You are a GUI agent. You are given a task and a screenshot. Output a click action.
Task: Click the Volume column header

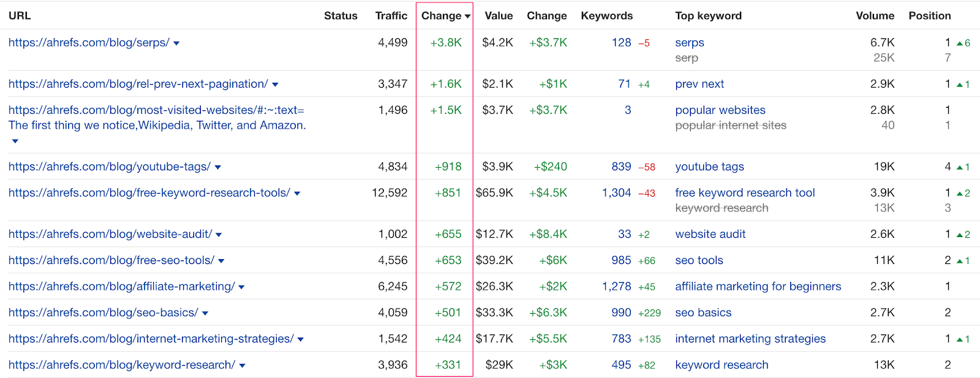(875, 16)
